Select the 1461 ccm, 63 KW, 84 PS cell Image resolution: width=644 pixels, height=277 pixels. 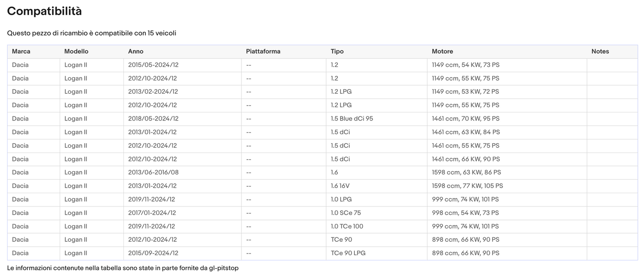(x=466, y=132)
